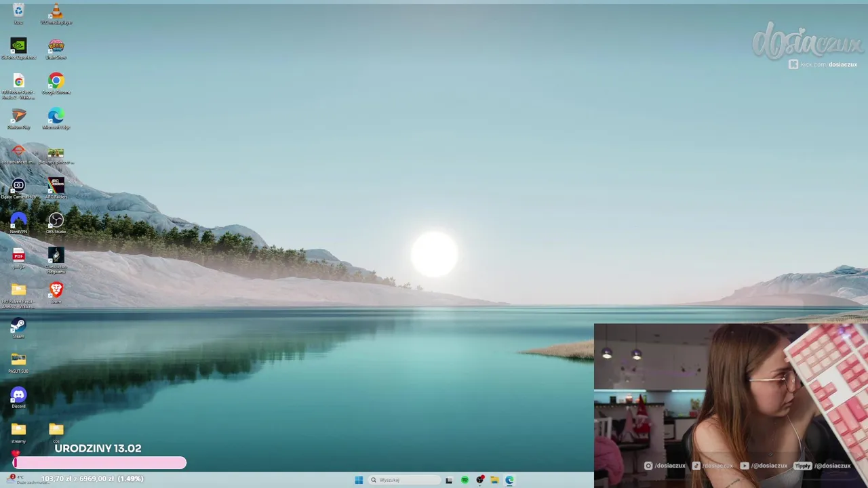This screenshot has height=488, width=868.
Task: Open the Windows Start menu
Action: [359, 480]
